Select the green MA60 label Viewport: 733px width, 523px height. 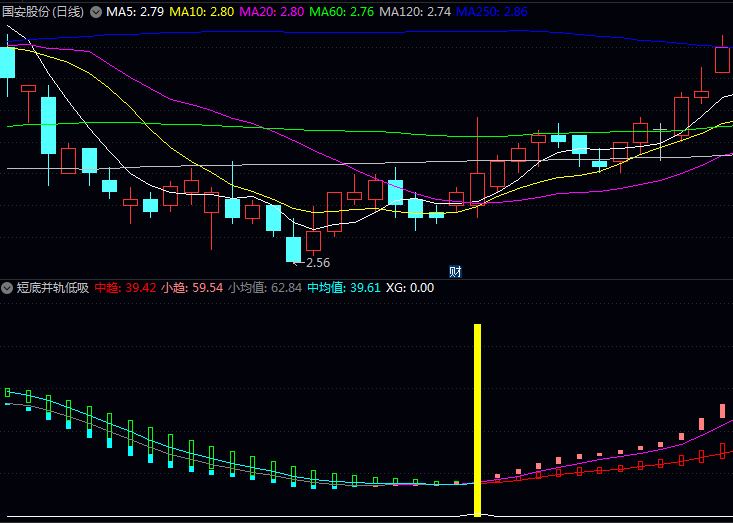pyautogui.click(x=343, y=12)
